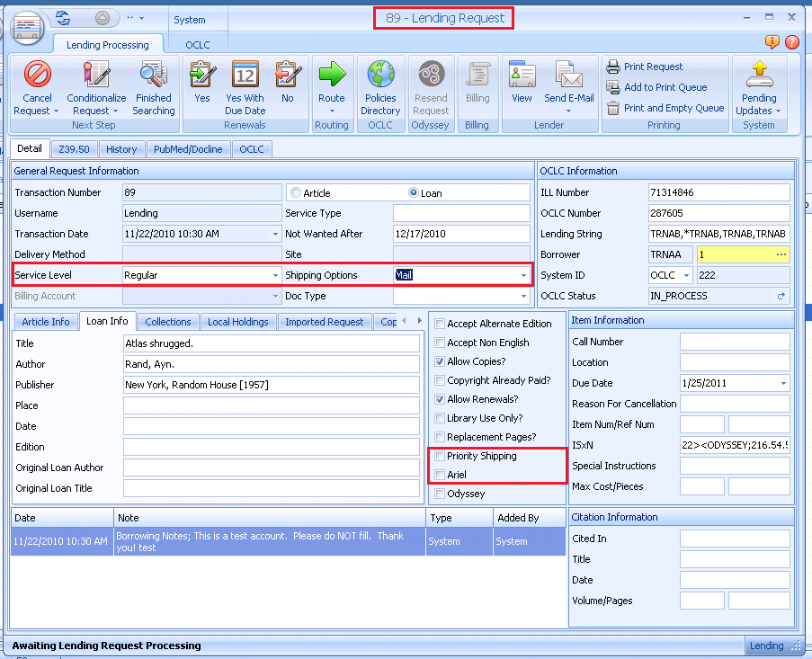
Task: Click the Cancel Request icon
Action: point(37,76)
